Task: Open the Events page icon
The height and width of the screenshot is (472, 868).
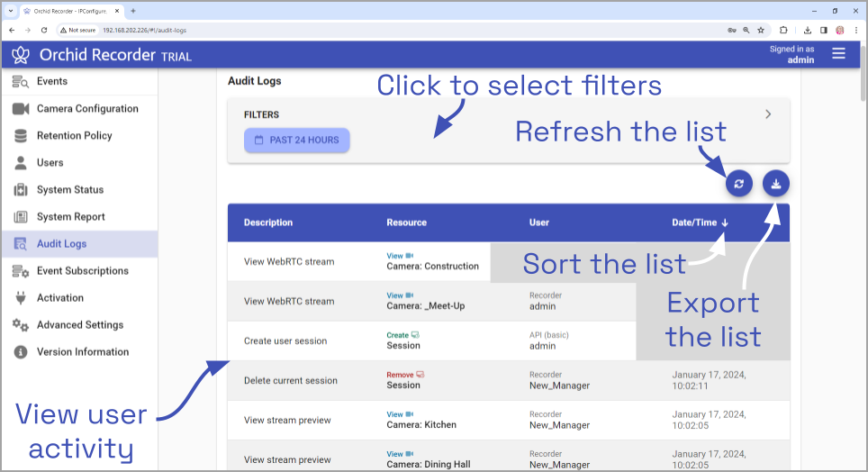Action: pos(21,81)
